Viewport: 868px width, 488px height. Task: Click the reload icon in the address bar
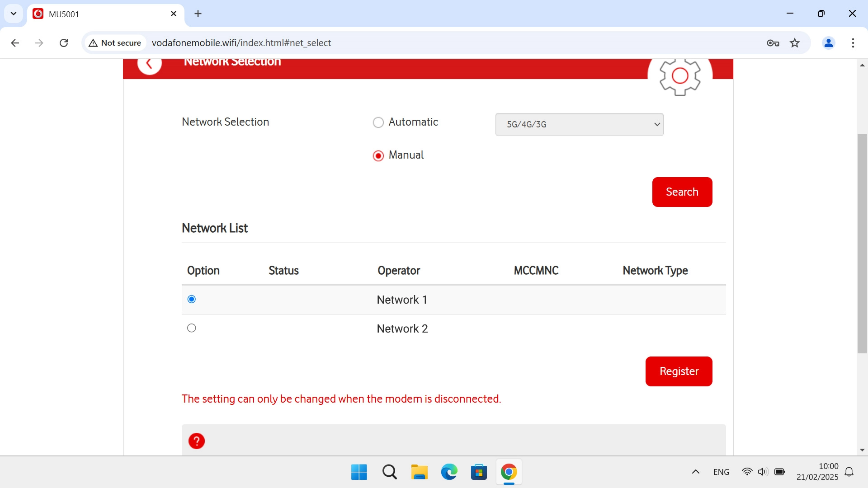point(64,42)
